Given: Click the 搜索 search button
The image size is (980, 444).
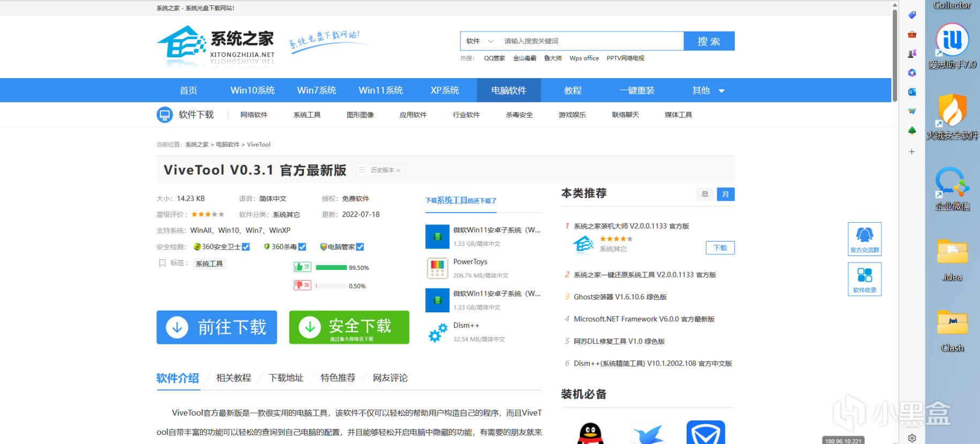Looking at the screenshot, I should [709, 41].
